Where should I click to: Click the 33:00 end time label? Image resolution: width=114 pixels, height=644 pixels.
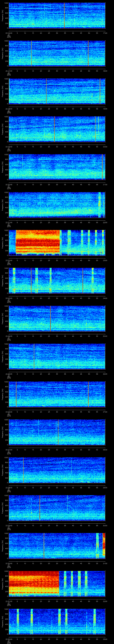pyautogui.click(x=105, y=639)
